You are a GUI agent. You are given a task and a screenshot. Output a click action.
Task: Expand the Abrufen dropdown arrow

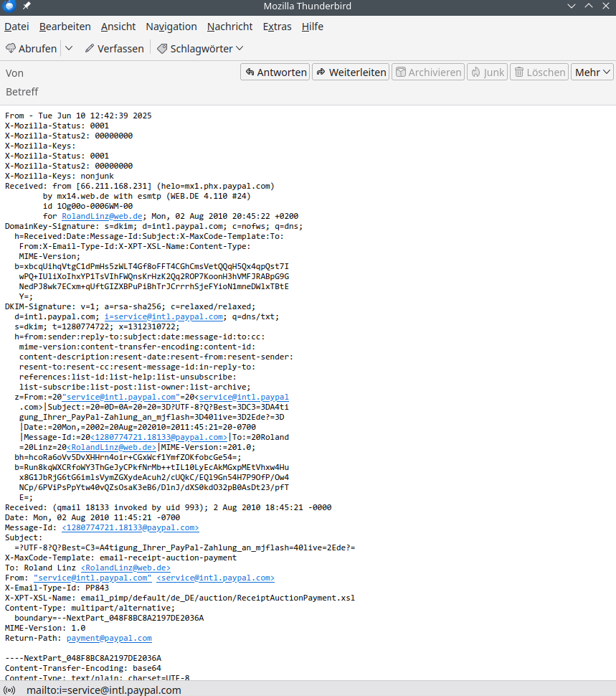pyautogui.click(x=69, y=48)
